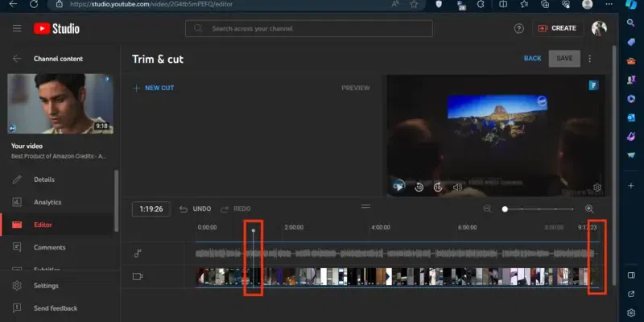Click the 1:19:26 timecode field
The width and height of the screenshot is (644, 322).
pyautogui.click(x=151, y=209)
